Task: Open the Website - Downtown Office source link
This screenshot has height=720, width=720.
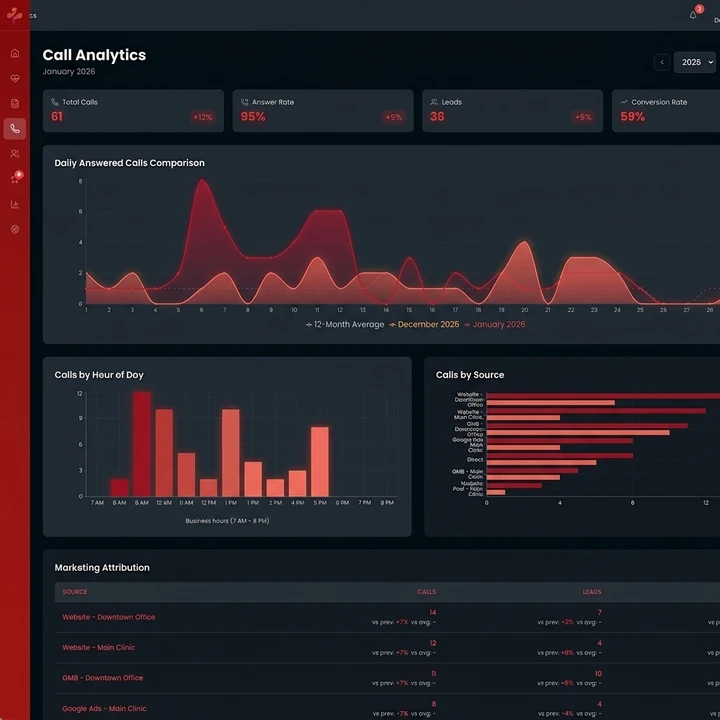Action: point(109,617)
